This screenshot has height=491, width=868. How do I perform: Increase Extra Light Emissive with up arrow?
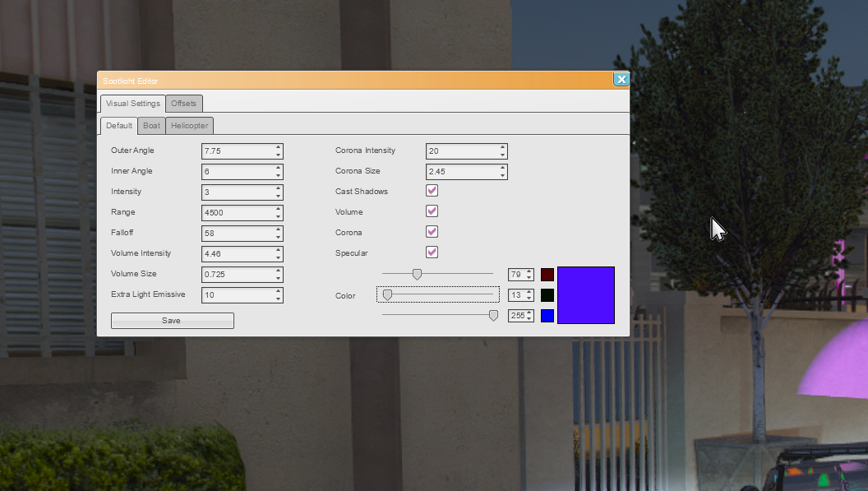pos(279,291)
